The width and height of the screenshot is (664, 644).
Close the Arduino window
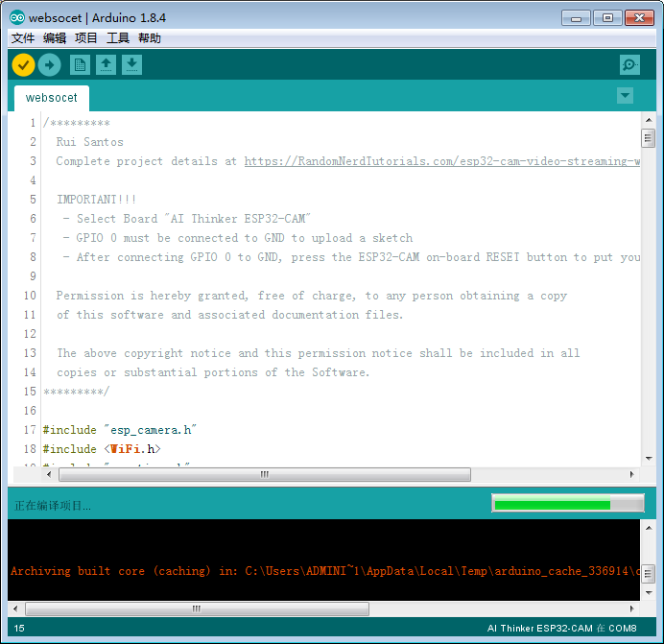[x=639, y=18]
